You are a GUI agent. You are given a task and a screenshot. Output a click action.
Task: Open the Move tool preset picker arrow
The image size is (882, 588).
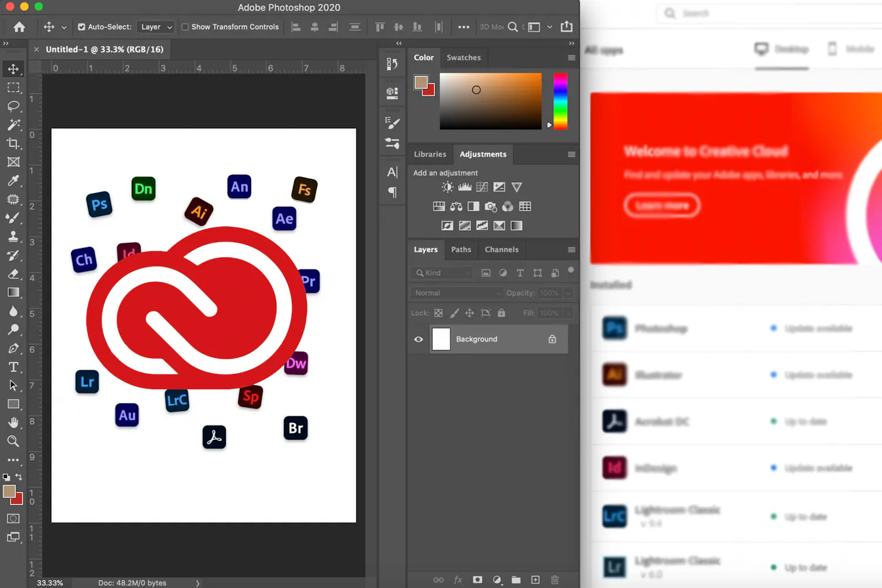64,27
